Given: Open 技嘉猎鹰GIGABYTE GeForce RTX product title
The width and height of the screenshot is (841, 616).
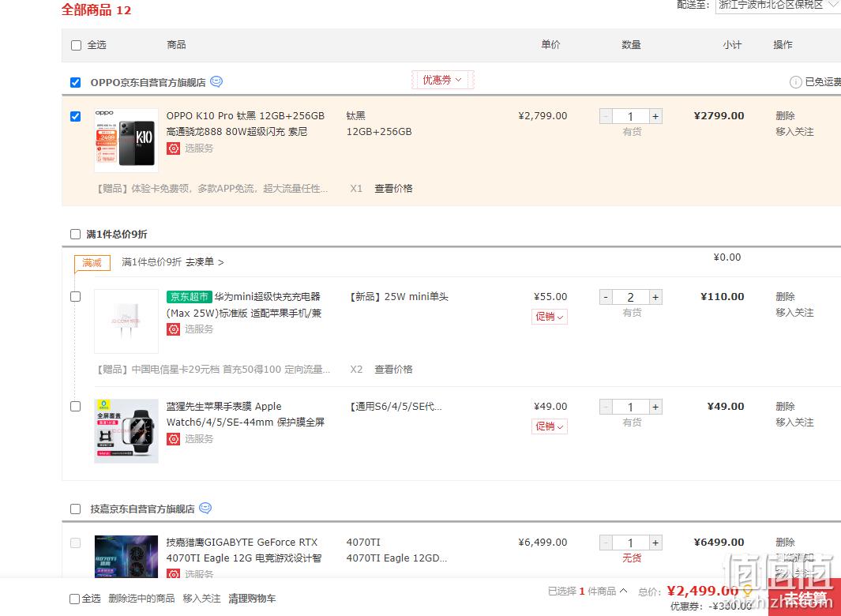Looking at the screenshot, I should pyautogui.click(x=243, y=550).
